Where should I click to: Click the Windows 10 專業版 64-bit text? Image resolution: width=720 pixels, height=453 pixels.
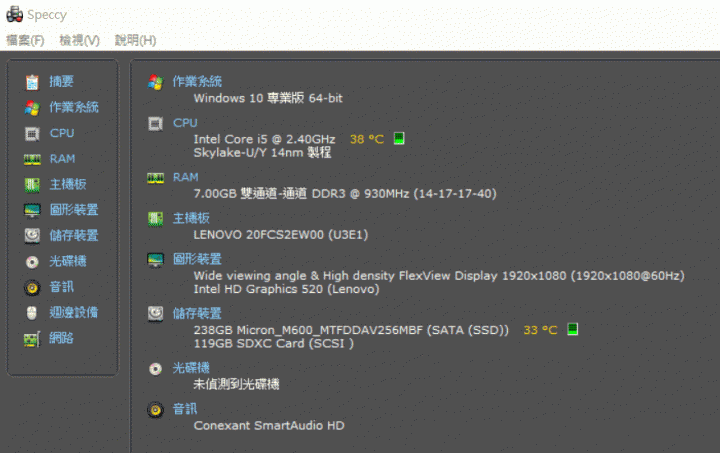(268, 98)
